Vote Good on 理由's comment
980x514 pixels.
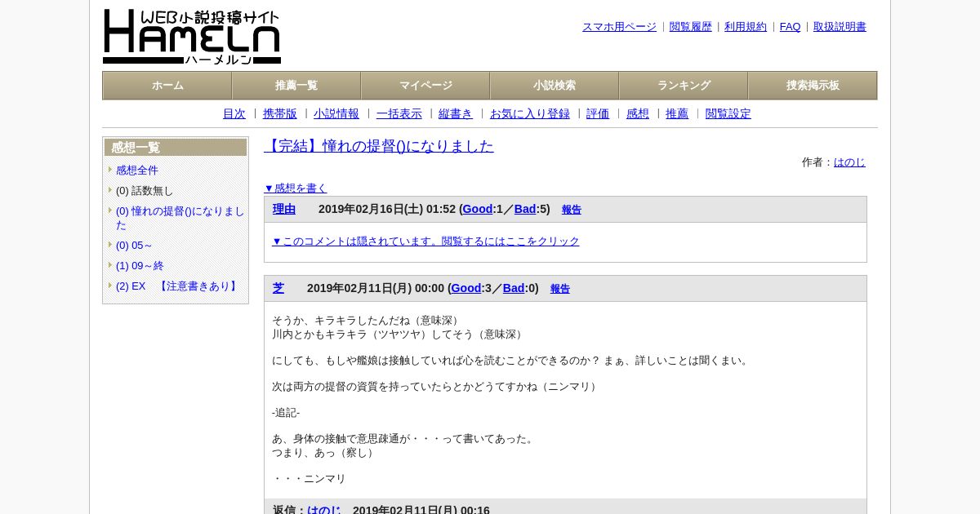click(478, 210)
